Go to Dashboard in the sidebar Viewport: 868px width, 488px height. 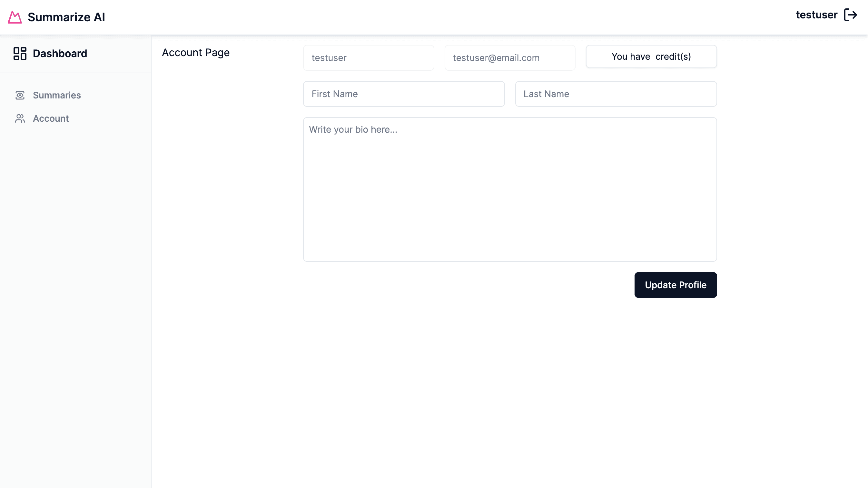(50, 53)
